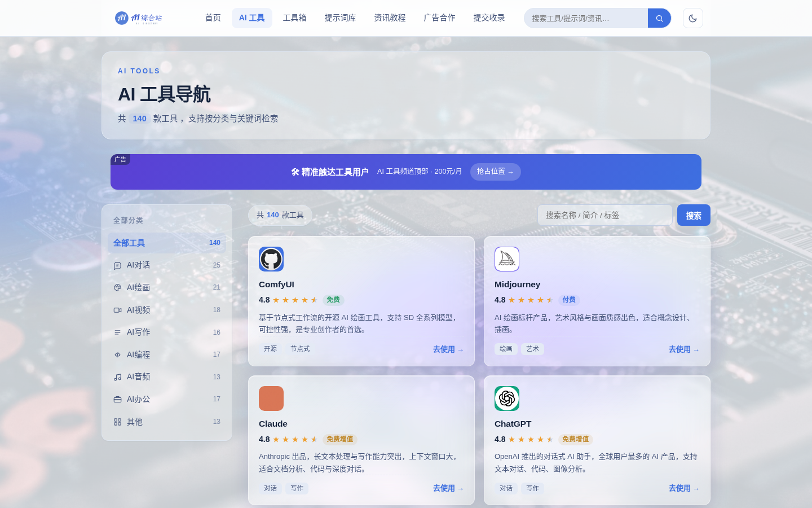812x508 pixels.
Task: Click 去使用 on the Midjourney card
Action: pyautogui.click(x=684, y=349)
